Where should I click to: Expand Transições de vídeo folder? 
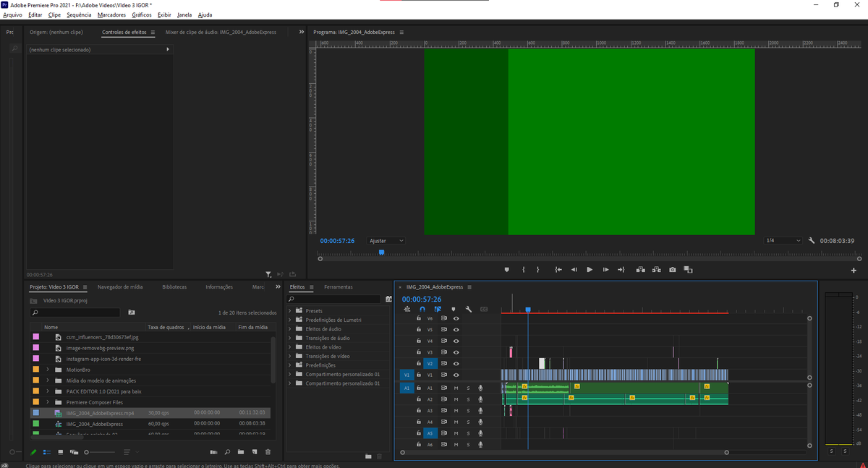pyautogui.click(x=290, y=356)
